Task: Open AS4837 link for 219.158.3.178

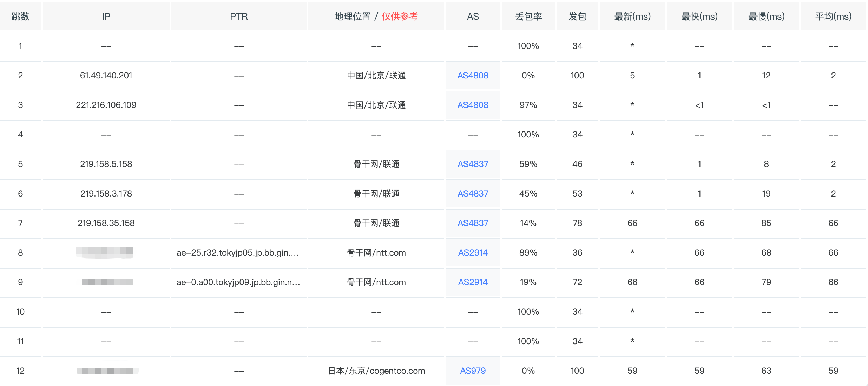Action: 473,194
